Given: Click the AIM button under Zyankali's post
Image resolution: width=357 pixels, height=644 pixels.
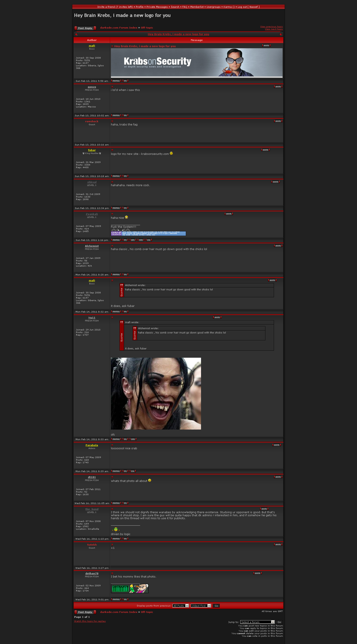Looking at the screenshot, I should (x=133, y=240).
